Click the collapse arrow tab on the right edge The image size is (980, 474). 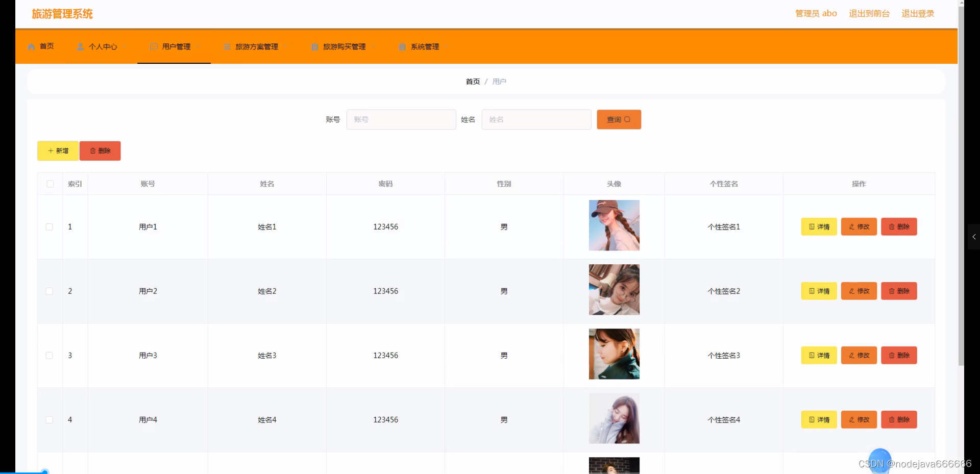(974, 237)
